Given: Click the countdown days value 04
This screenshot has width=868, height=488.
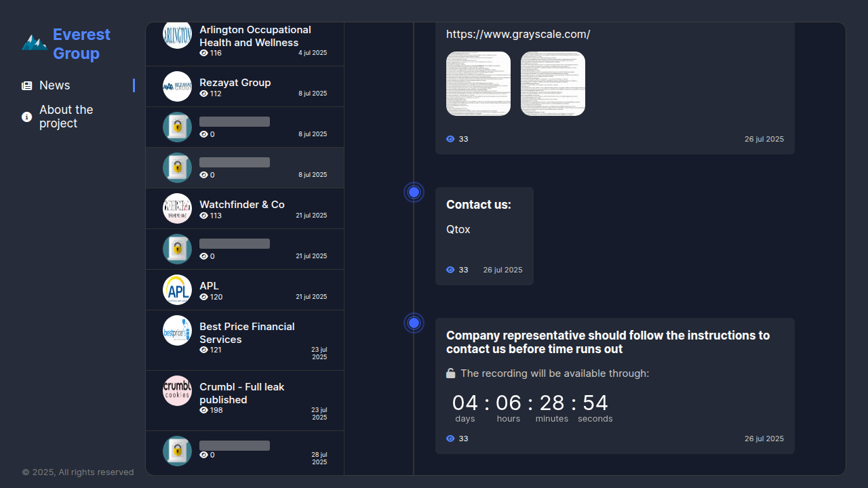Looking at the screenshot, I should [x=465, y=403].
